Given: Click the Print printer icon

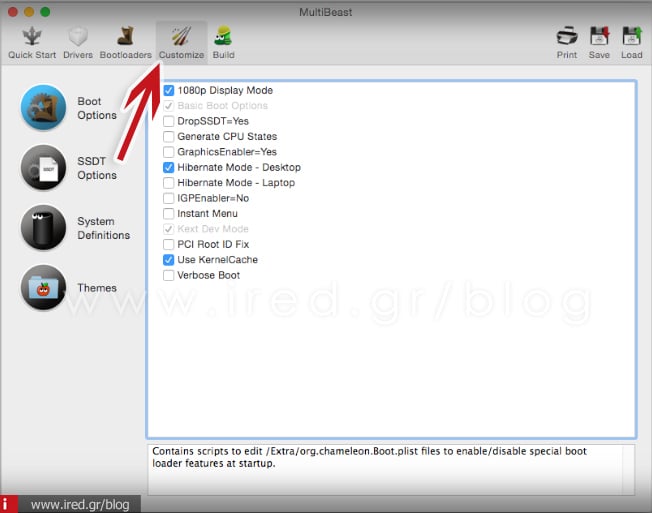Looking at the screenshot, I should pos(567,37).
